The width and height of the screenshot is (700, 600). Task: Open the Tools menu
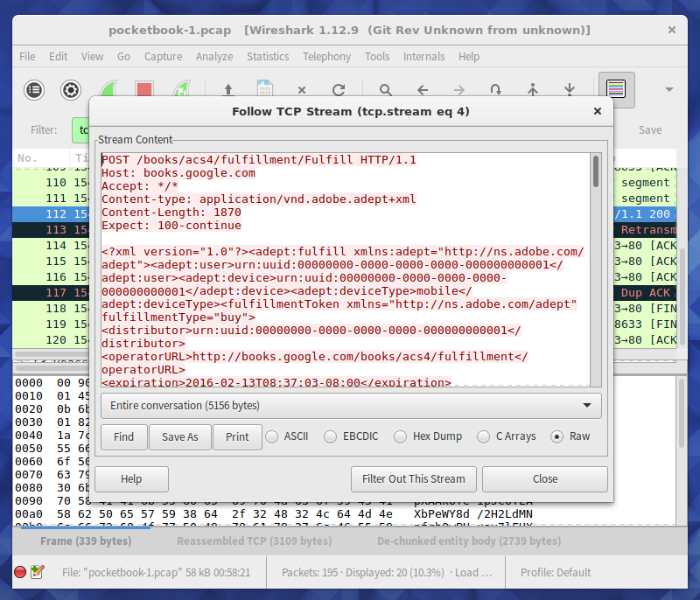(x=377, y=57)
